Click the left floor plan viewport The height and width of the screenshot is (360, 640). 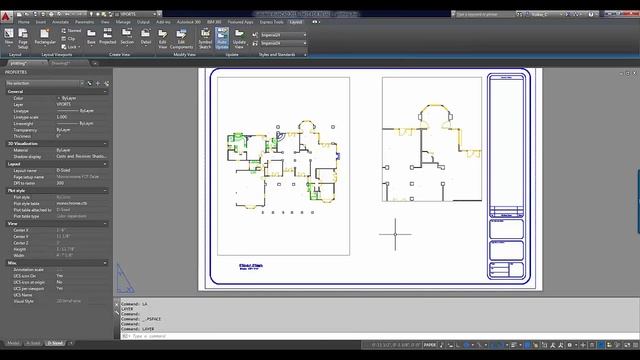click(283, 166)
